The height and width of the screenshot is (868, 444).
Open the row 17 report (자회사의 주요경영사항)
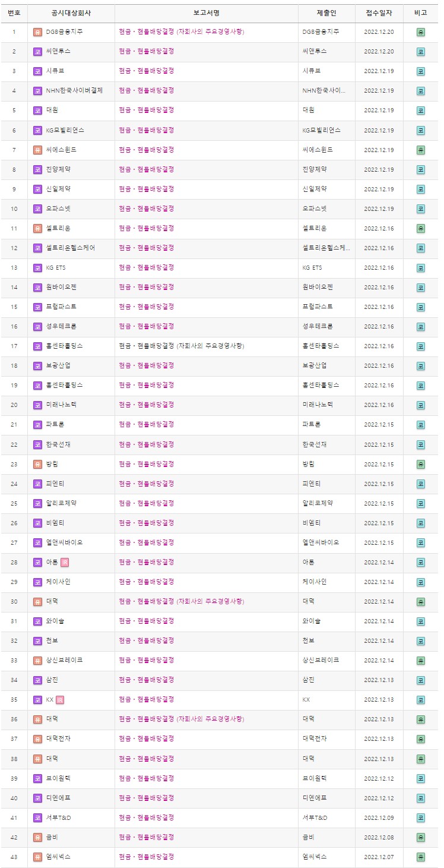tap(181, 346)
